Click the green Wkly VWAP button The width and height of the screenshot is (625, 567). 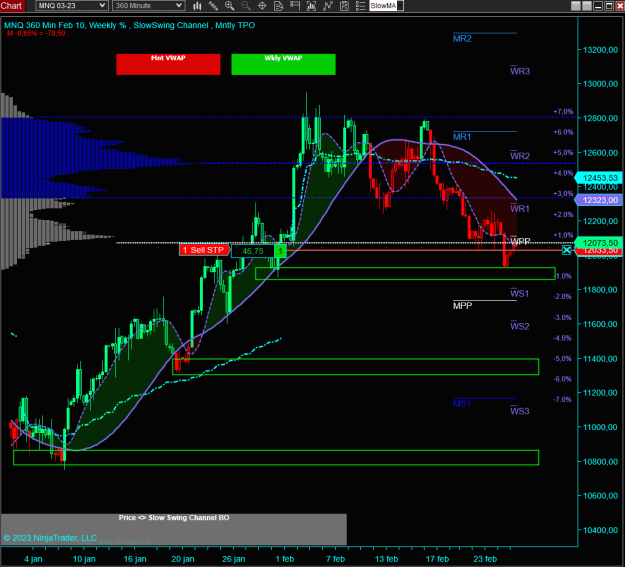[283, 64]
